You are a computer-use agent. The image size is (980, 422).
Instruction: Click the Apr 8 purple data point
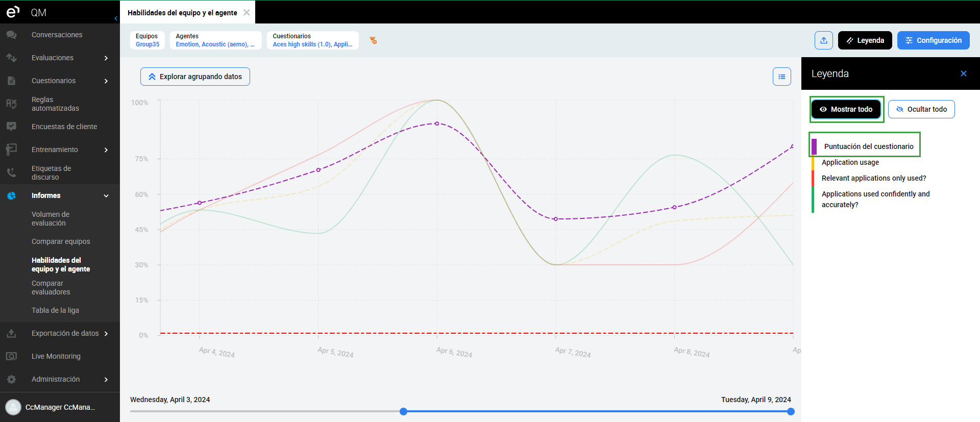(674, 207)
